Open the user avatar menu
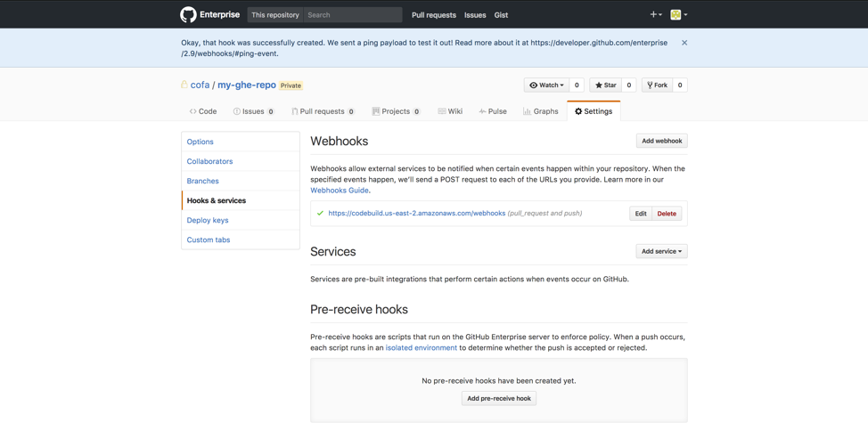The image size is (868, 439). (x=679, y=15)
